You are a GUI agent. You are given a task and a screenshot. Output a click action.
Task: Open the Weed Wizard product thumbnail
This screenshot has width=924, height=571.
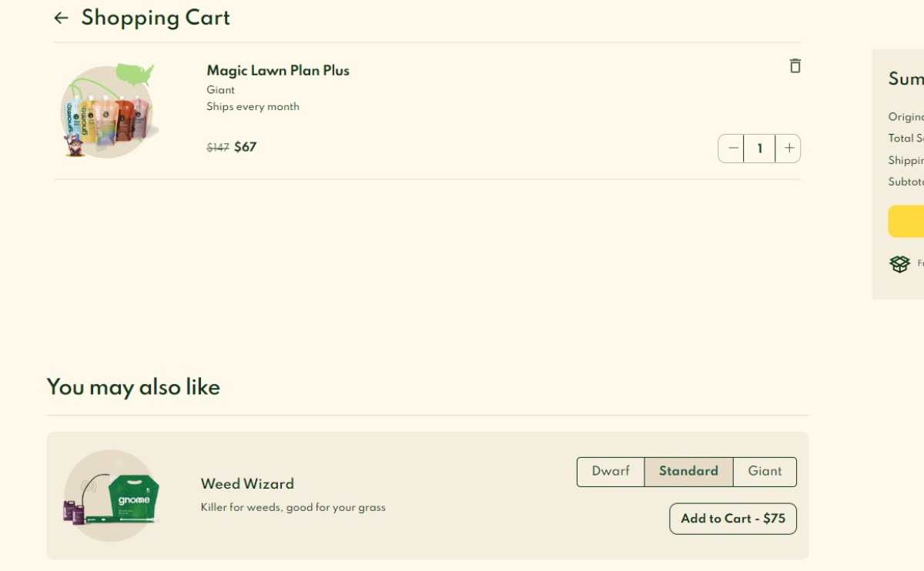click(x=112, y=496)
